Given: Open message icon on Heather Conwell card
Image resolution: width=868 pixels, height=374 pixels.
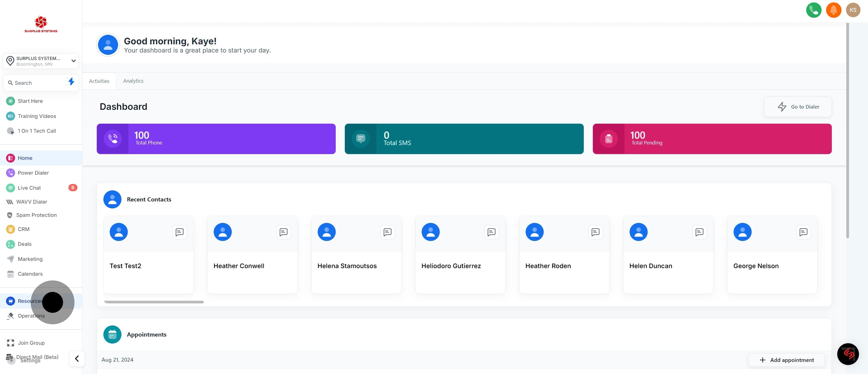Looking at the screenshot, I should tap(283, 232).
